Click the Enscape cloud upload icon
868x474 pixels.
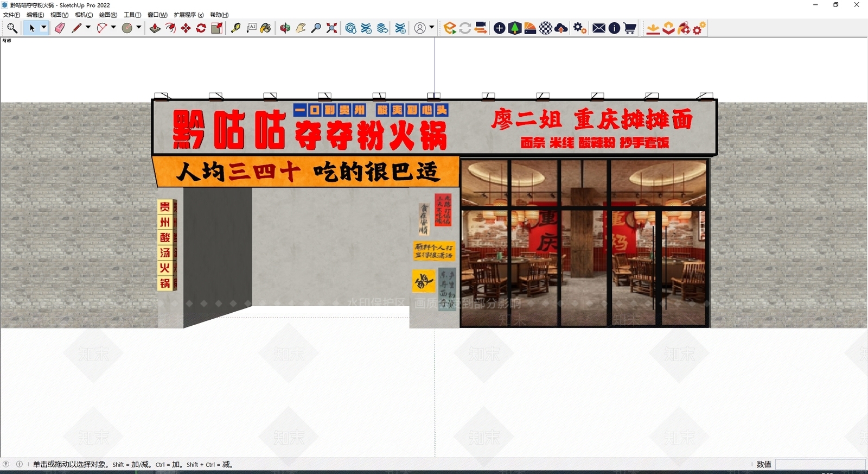[x=561, y=28]
